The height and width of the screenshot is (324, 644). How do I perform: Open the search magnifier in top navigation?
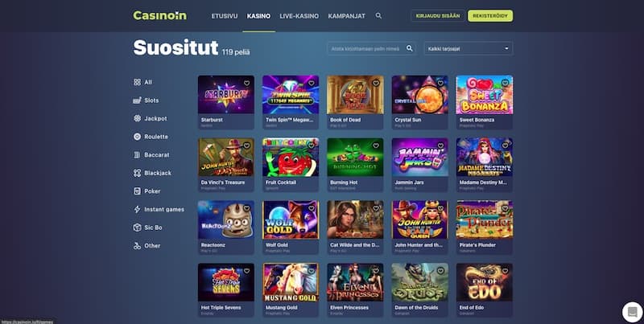(378, 15)
